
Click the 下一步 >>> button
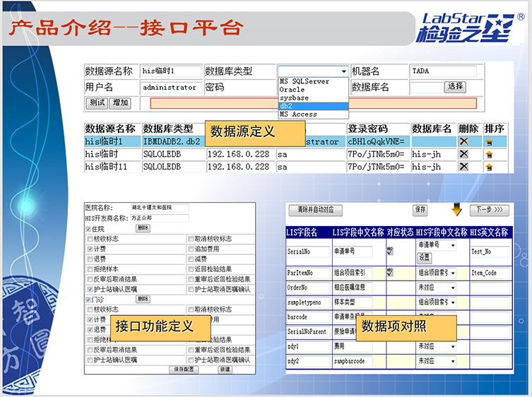pyautogui.click(x=489, y=210)
